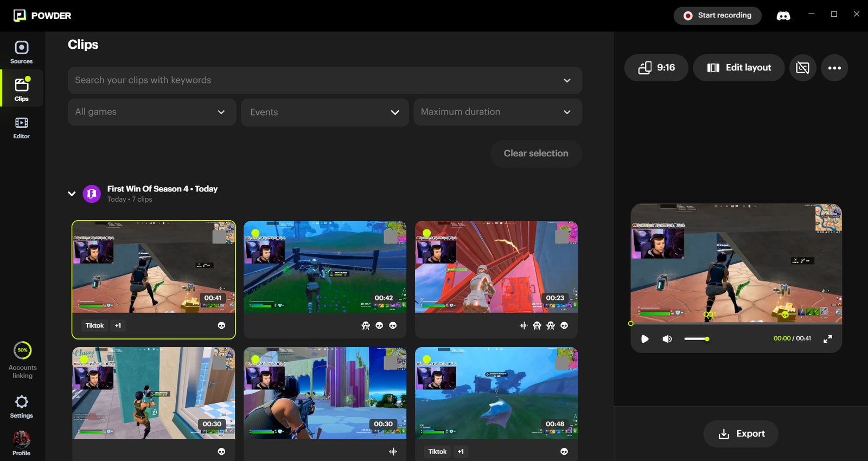Click the Clear selection button
The image size is (868, 461).
click(x=536, y=153)
